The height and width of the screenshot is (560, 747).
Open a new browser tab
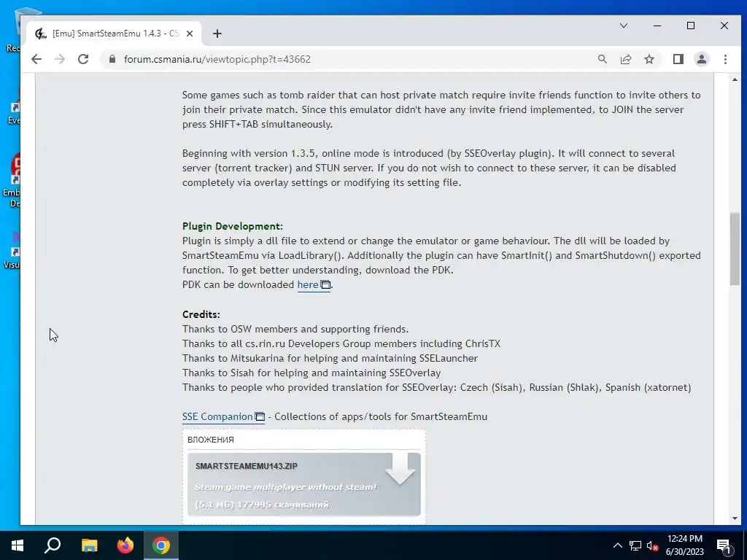[217, 34]
